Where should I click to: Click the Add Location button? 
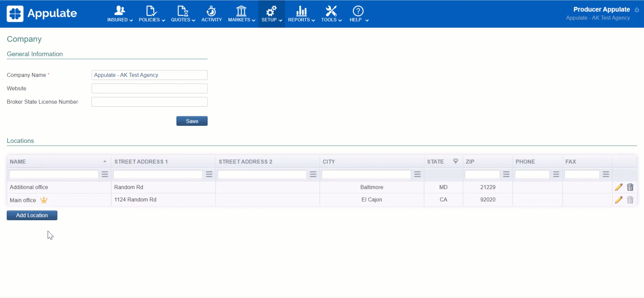pos(32,215)
